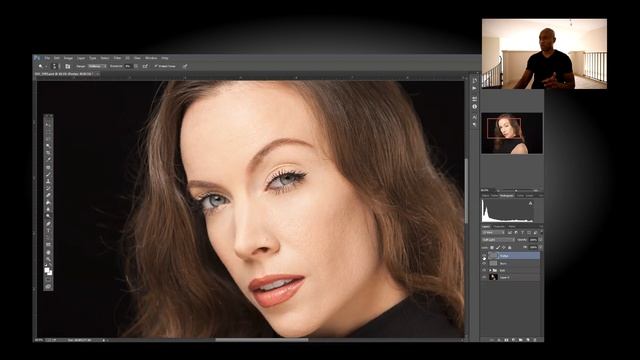Create a new layer icon

pos(528,340)
